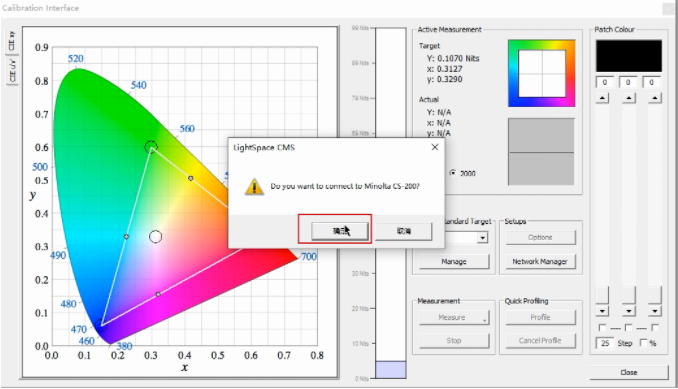Close the LightSpace CMS dialog with X
Image resolution: width=678 pixels, height=389 pixels.
(435, 147)
